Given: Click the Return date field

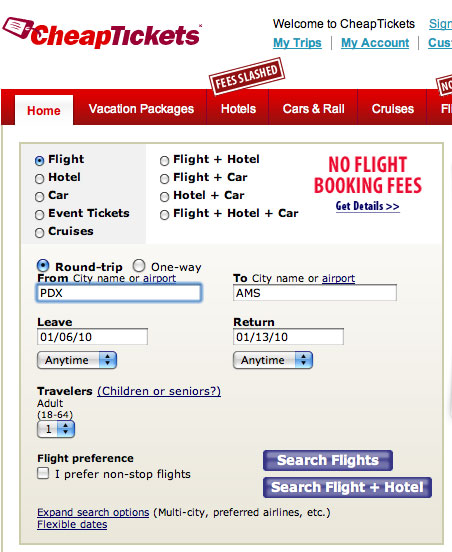Looking at the screenshot, I should click(x=288, y=337).
